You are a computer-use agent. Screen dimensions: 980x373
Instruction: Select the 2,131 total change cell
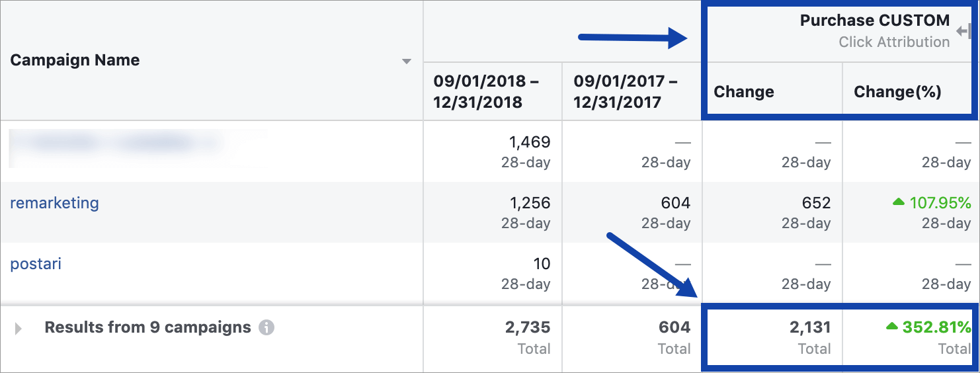809,327
